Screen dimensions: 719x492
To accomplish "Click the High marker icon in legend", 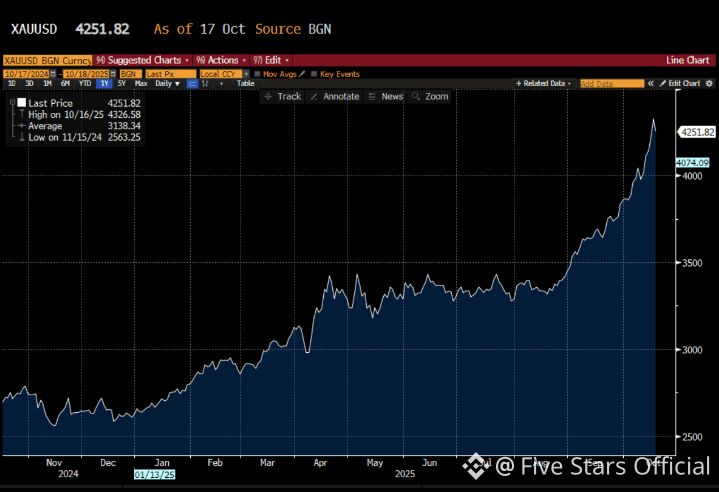I will [x=22, y=114].
